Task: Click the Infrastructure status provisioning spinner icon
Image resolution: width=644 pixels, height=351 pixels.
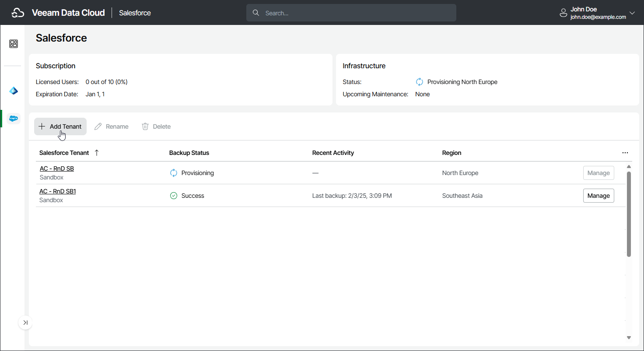Action: 420,82
